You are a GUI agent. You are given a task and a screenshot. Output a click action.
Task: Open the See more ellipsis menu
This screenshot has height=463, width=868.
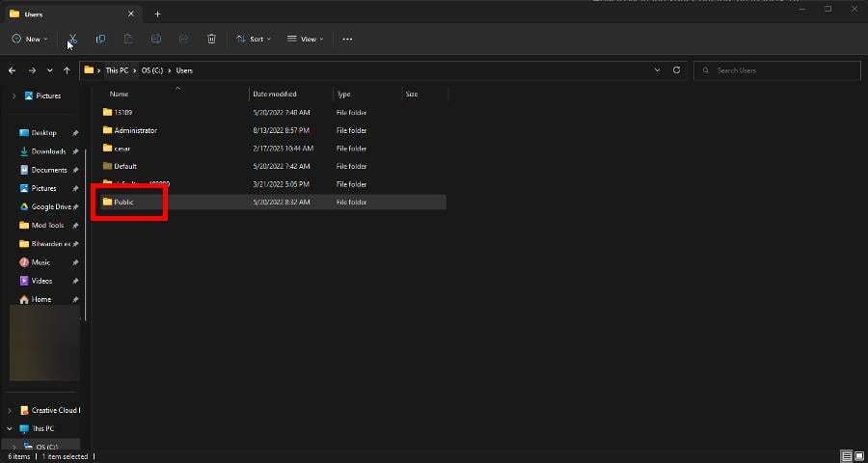click(347, 39)
